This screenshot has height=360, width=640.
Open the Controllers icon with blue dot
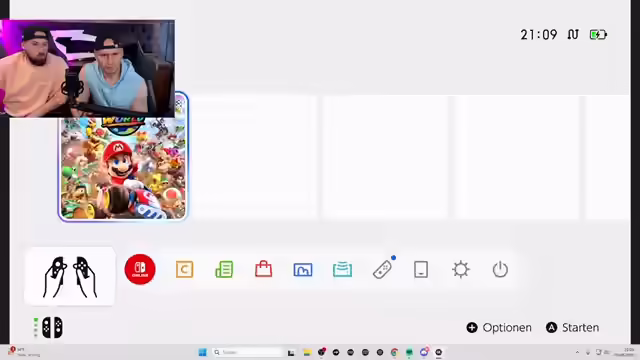coord(383,269)
